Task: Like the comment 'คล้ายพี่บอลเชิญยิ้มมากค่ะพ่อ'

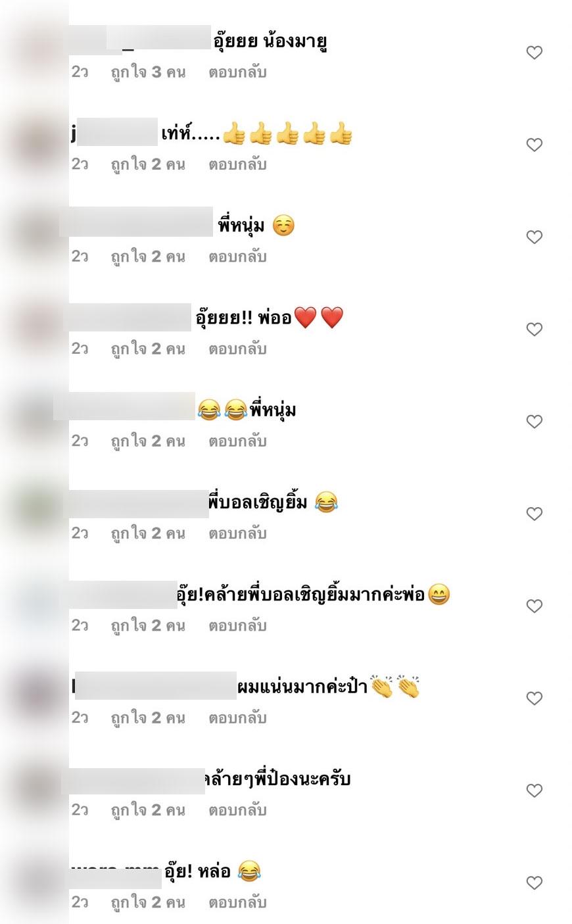Action: tap(535, 606)
